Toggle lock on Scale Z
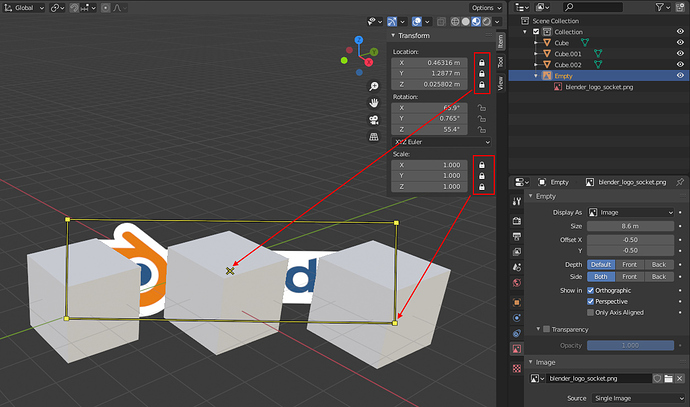The image size is (690, 407). pyautogui.click(x=482, y=187)
